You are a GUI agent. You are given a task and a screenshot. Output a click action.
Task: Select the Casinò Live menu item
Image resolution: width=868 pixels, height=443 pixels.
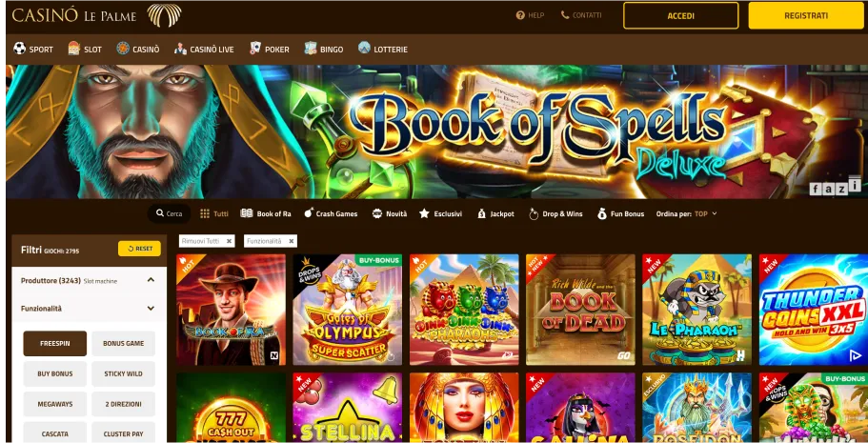coord(204,49)
